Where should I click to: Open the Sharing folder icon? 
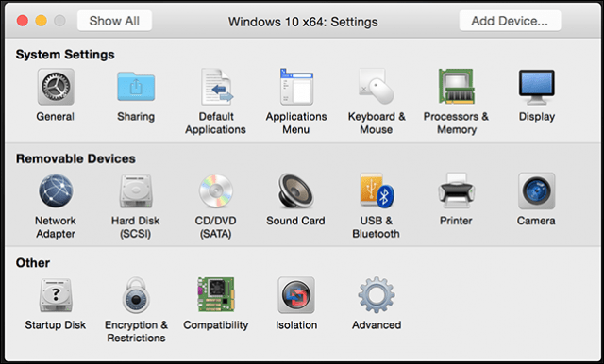click(x=136, y=87)
